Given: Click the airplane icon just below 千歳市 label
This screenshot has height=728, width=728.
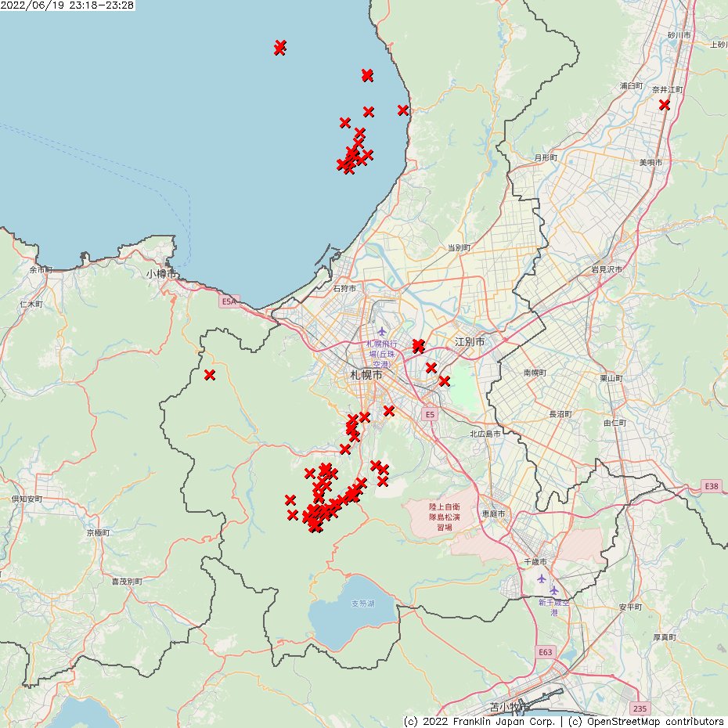Looking at the screenshot, I should pyautogui.click(x=542, y=578).
